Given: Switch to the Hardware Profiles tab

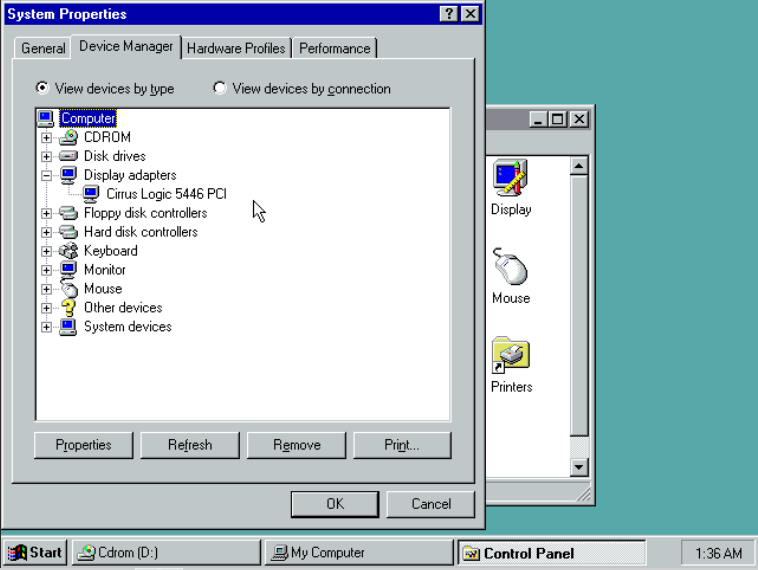Looking at the screenshot, I should [x=236, y=48].
